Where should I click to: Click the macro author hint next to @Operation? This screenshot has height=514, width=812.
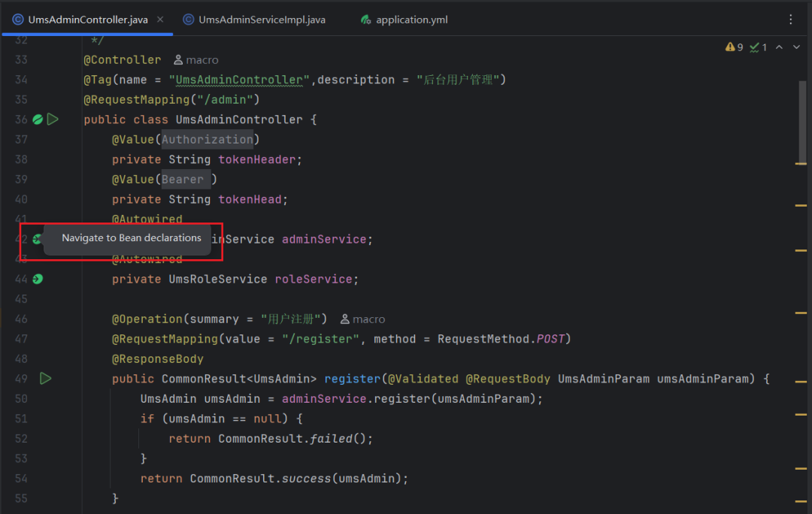pyautogui.click(x=363, y=319)
